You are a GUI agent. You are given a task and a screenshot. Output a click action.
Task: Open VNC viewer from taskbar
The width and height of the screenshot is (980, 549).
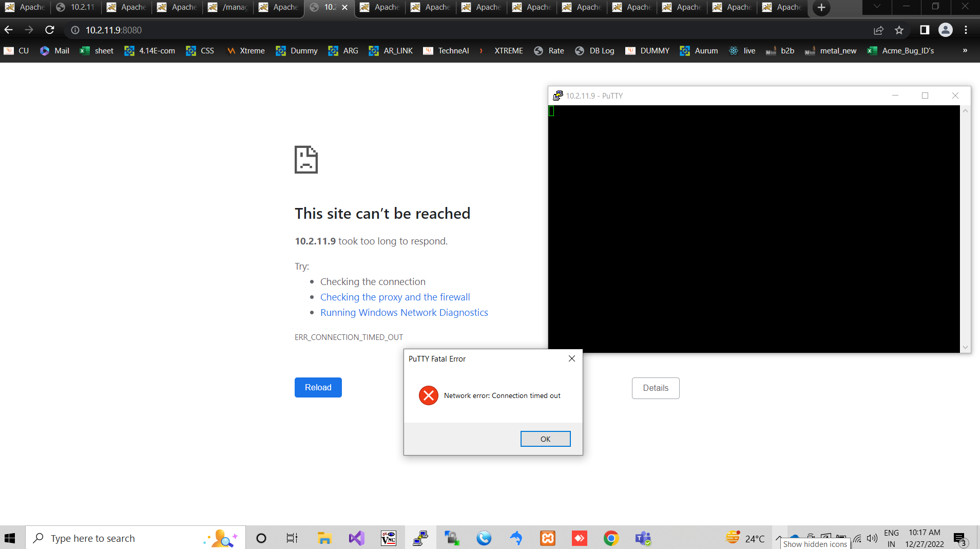coord(389,538)
